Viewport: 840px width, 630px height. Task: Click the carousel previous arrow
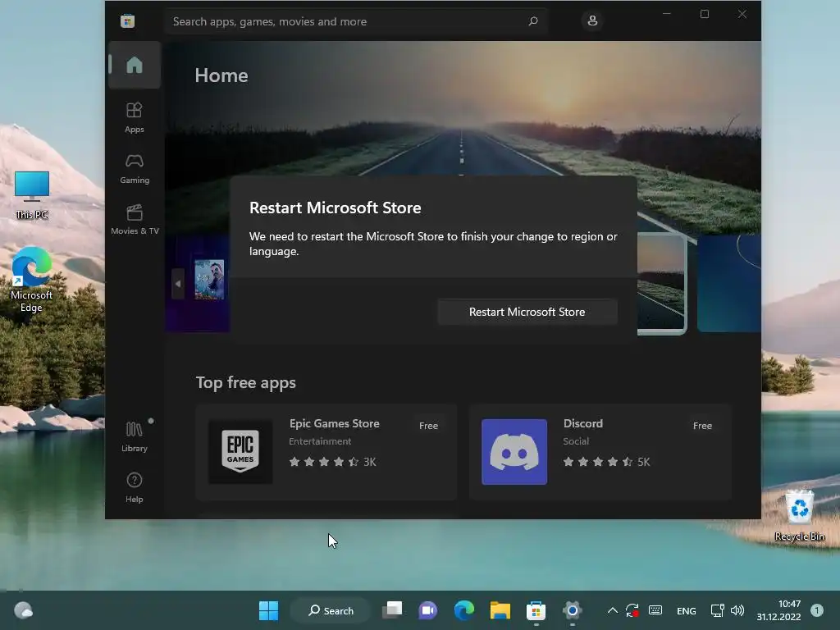[178, 283]
